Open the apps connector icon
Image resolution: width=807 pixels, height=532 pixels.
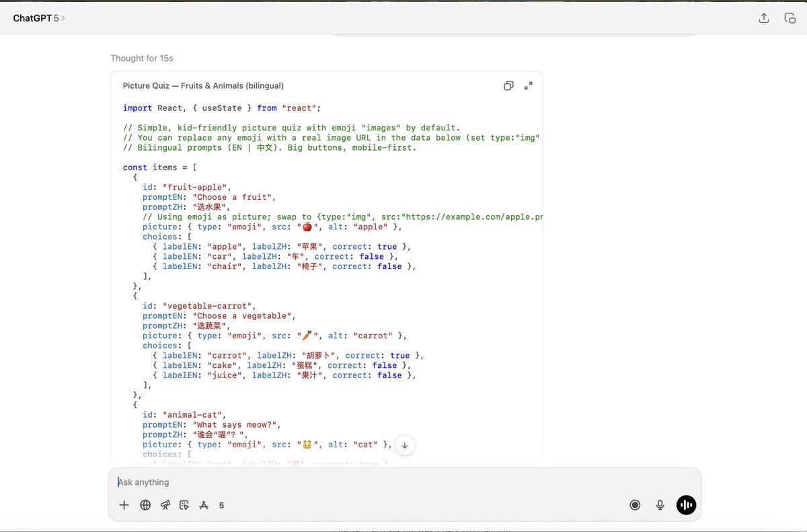click(204, 505)
